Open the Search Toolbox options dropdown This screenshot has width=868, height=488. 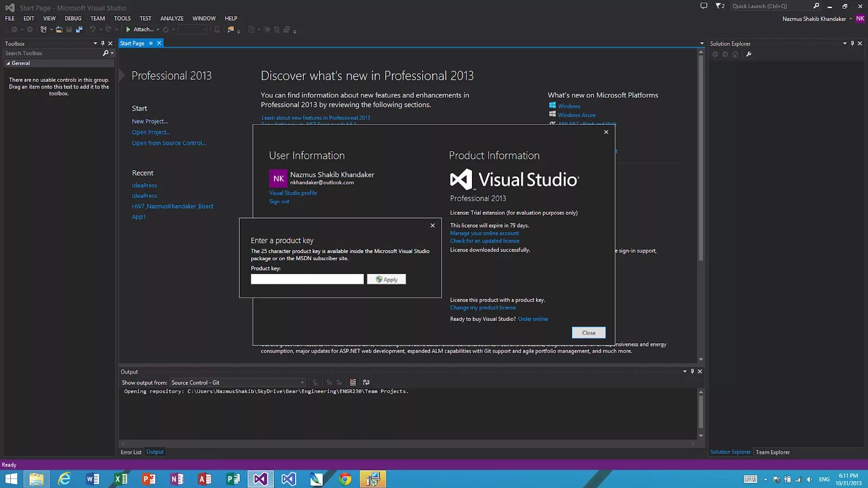coord(112,53)
